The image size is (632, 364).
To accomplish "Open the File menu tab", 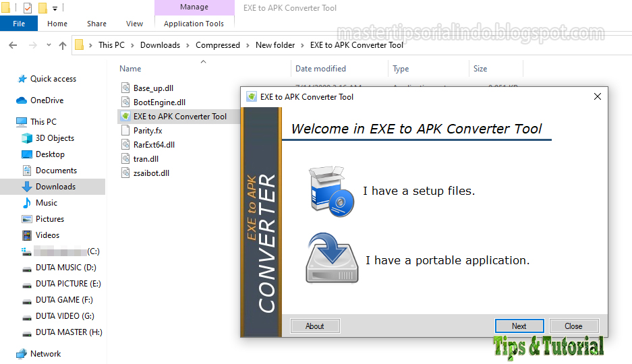I will coord(19,24).
